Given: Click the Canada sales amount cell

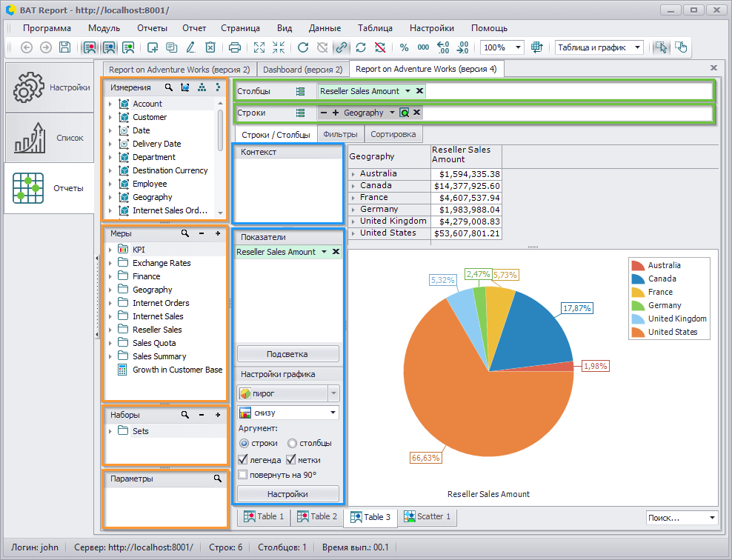Looking at the screenshot, I should pos(466,186).
